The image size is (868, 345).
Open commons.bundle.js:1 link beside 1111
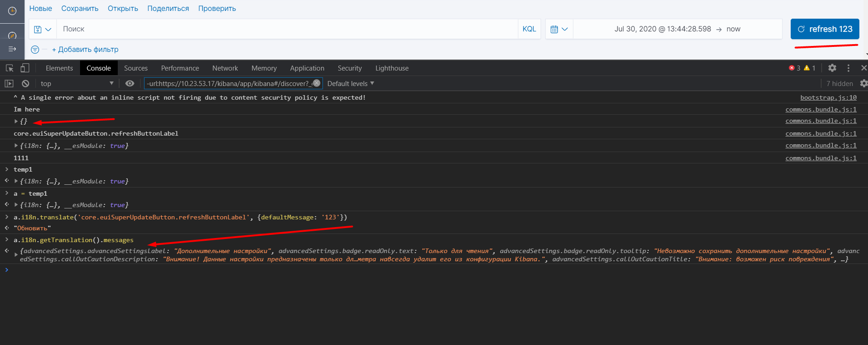(x=821, y=158)
